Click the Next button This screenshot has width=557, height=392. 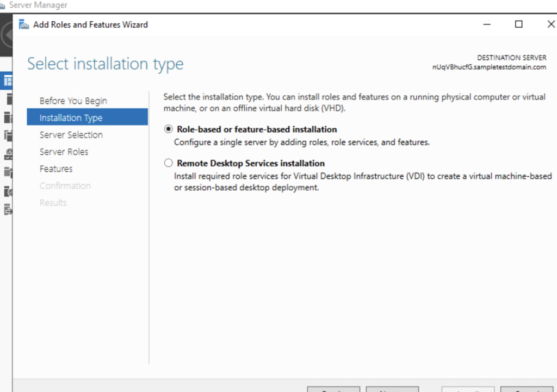[392, 390]
